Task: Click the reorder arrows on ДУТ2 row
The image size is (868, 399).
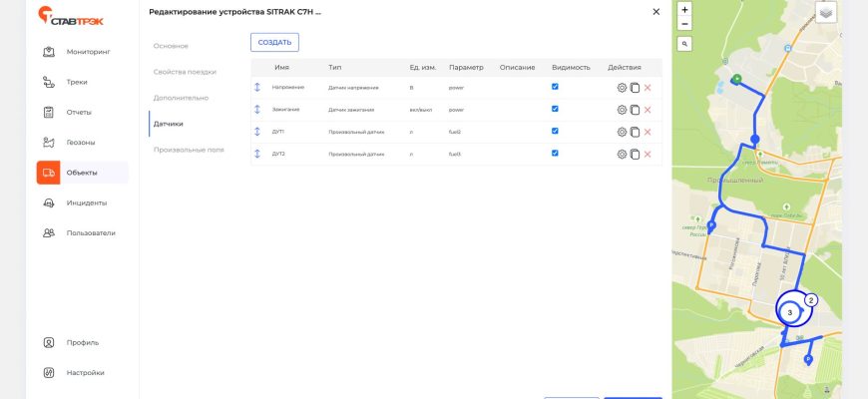Action: click(x=258, y=155)
